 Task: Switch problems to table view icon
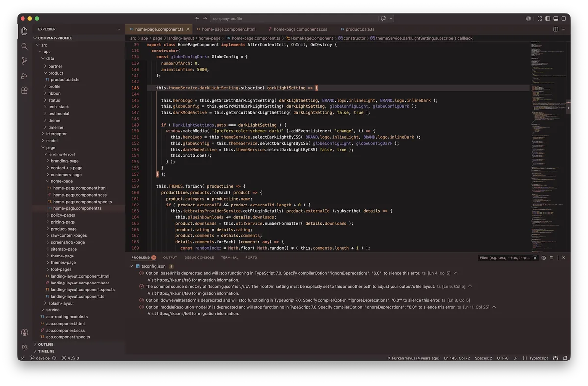point(552,257)
